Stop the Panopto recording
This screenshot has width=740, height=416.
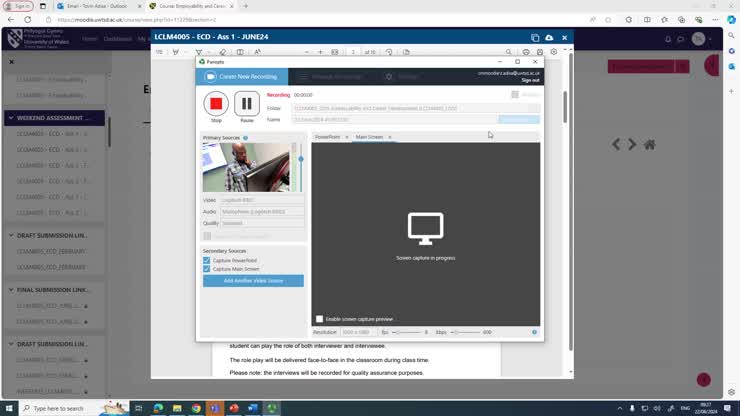click(x=216, y=103)
